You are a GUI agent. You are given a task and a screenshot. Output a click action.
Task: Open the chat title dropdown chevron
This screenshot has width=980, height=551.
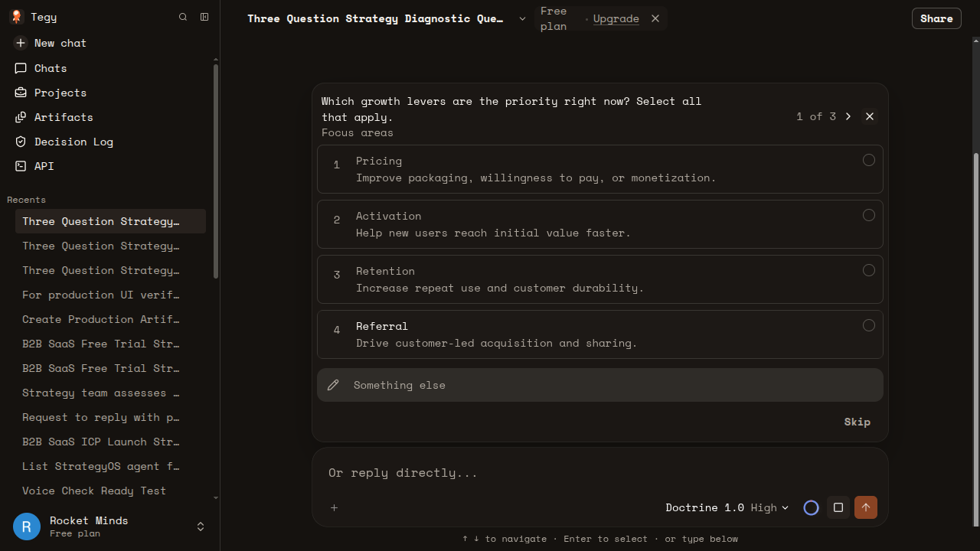[x=522, y=18]
